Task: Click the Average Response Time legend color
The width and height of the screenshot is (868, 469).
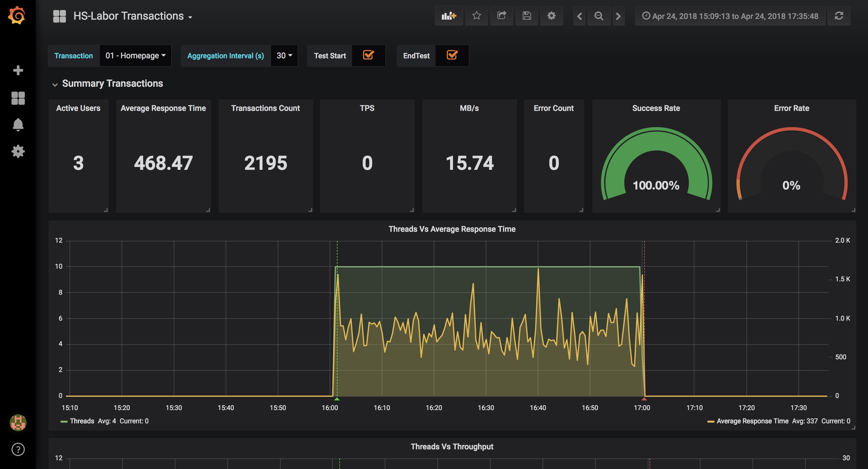Action: (x=711, y=421)
